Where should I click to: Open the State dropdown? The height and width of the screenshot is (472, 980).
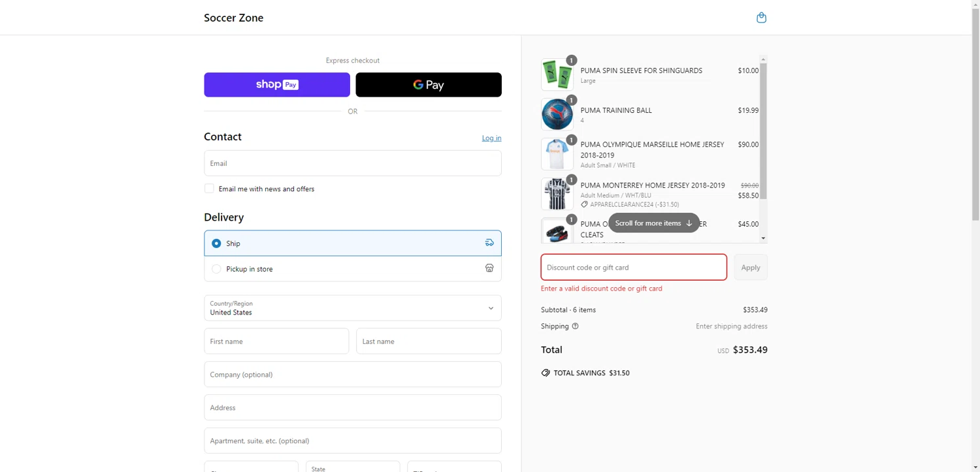pos(353,466)
